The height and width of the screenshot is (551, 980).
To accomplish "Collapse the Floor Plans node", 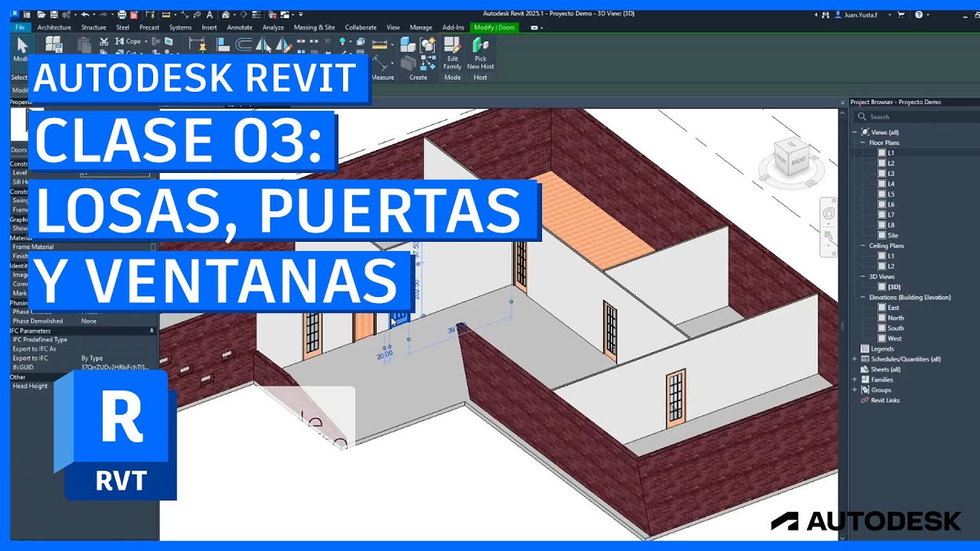I will pyautogui.click(x=863, y=142).
